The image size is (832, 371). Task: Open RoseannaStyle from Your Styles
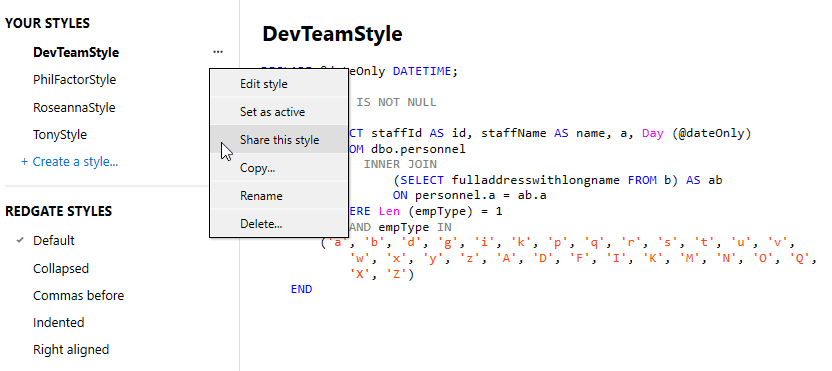point(74,108)
